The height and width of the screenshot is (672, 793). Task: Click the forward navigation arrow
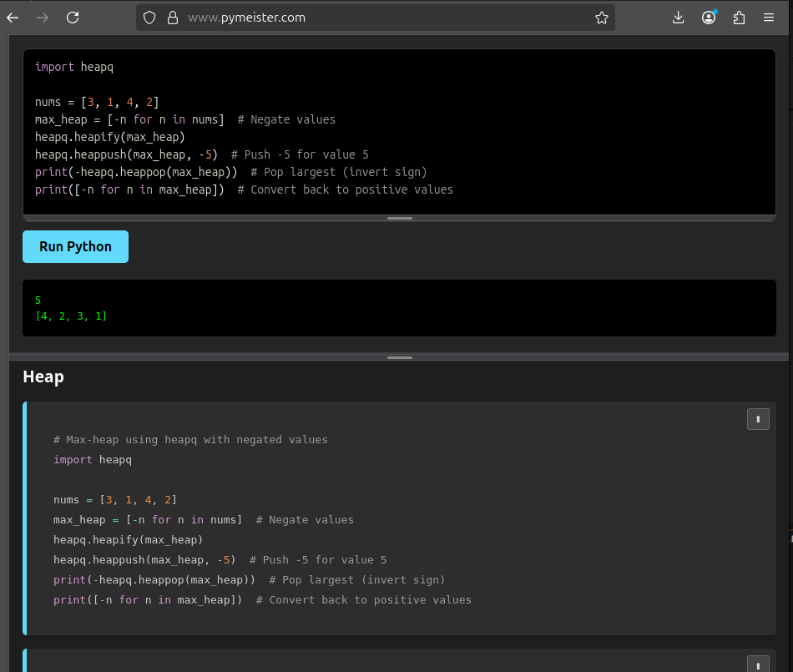point(43,17)
